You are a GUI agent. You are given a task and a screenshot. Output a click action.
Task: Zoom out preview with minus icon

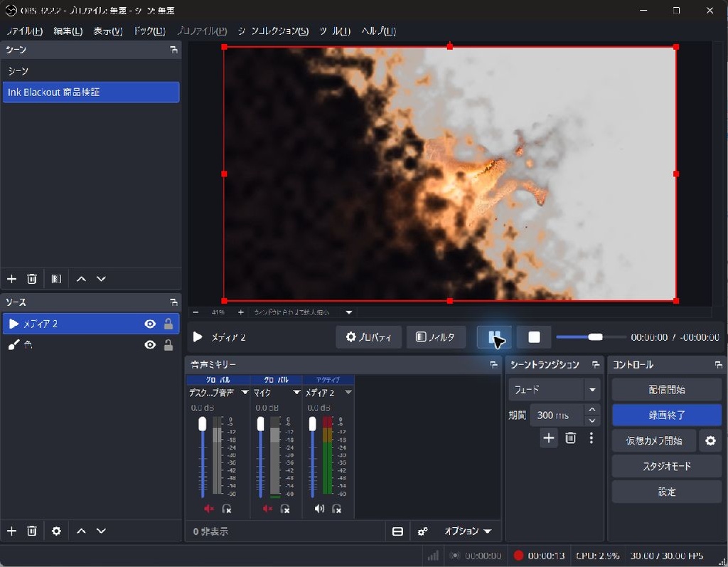click(x=196, y=312)
